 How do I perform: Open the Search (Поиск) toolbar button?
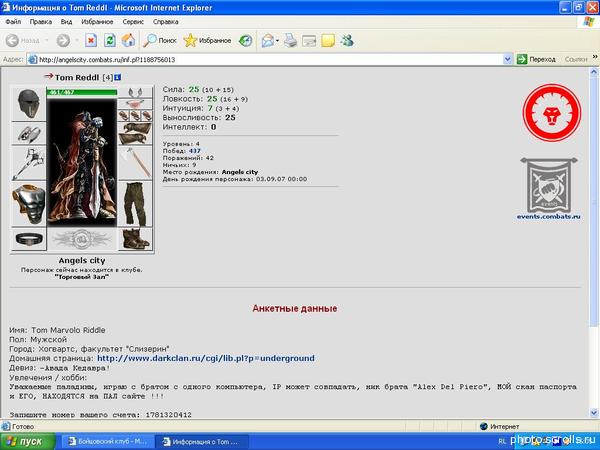click(160, 40)
